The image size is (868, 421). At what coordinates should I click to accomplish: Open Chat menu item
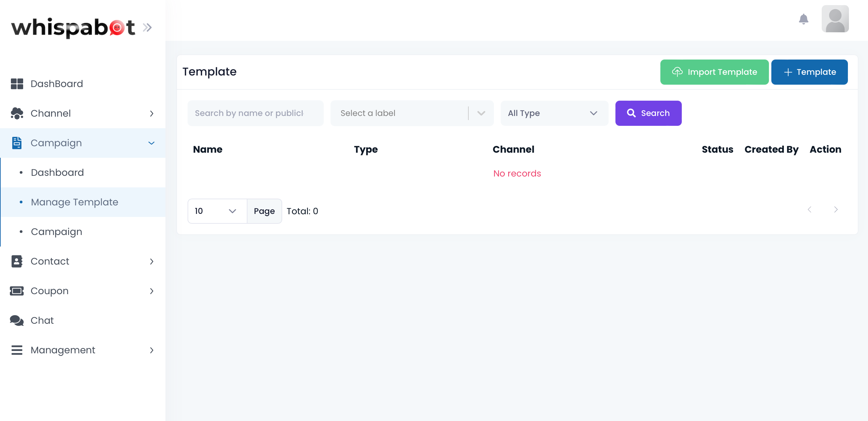coord(83,320)
